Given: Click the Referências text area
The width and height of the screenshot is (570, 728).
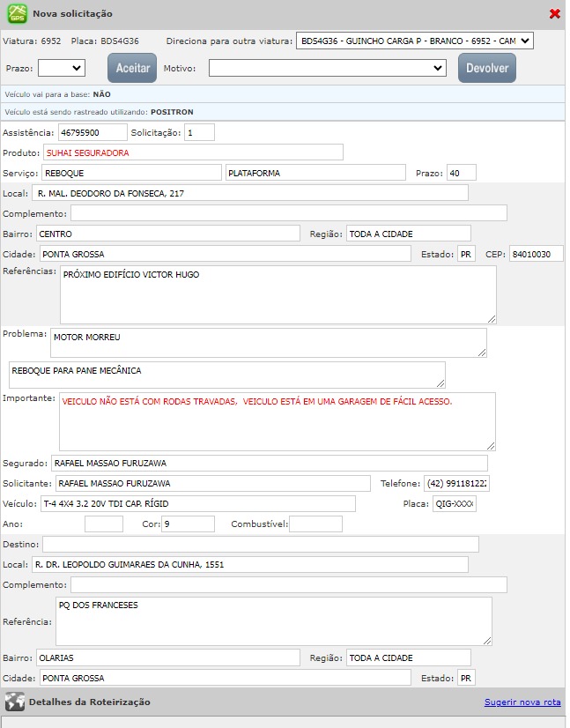Looking at the screenshot, I should [277, 294].
